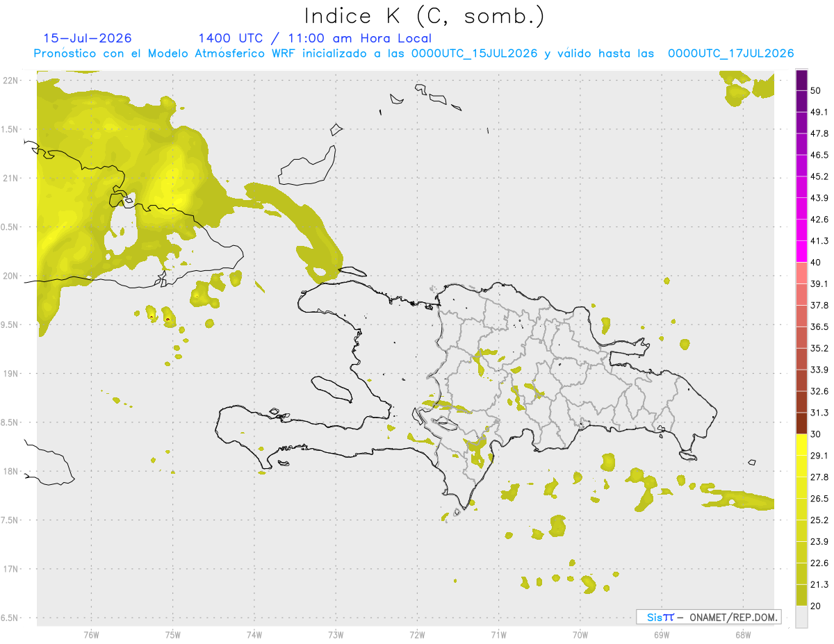Click the colorbar value '43.9'

point(819,198)
